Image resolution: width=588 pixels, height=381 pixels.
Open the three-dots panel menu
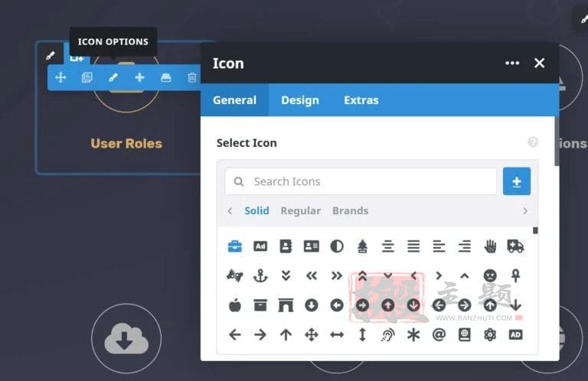[x=512, y=63]
